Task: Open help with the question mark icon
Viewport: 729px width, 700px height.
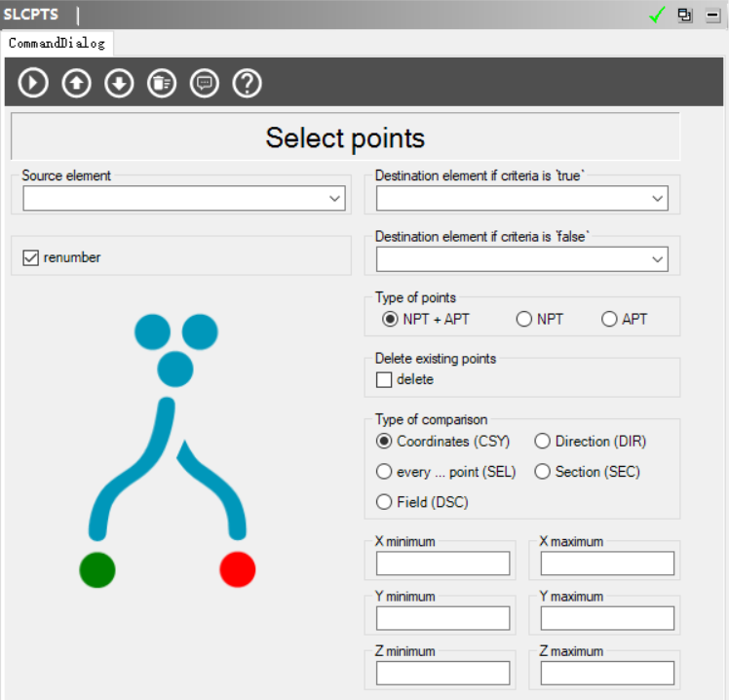Action: [248, 83]
